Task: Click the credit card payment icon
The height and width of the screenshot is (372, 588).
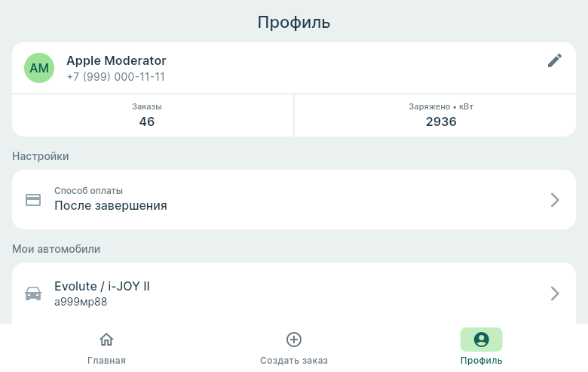Action: 33,200
